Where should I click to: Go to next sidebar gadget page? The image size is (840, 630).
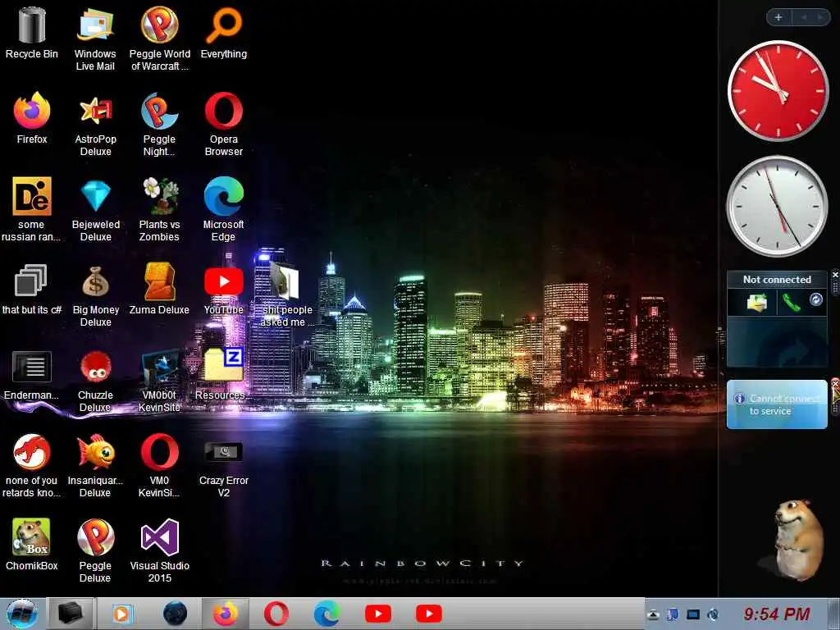pyautogui.click(x=820, y=17)
